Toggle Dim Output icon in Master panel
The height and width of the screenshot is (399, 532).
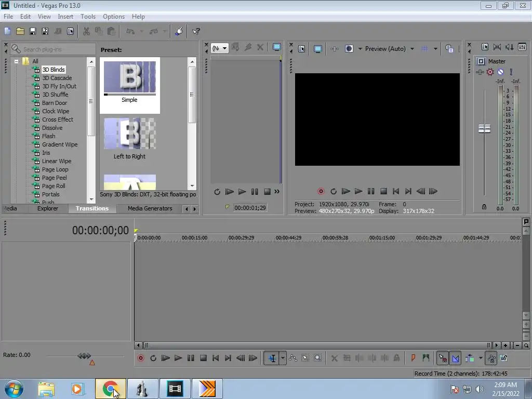[510, 47]
